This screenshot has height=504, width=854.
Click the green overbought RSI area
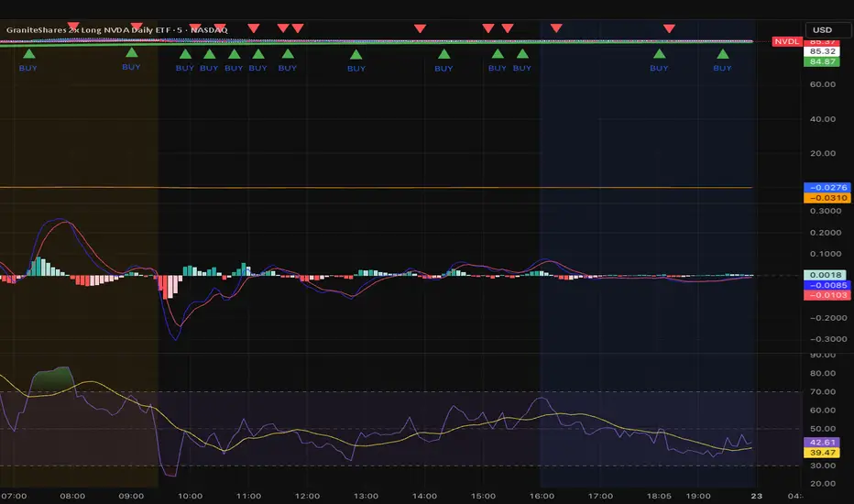coord(53,379)
